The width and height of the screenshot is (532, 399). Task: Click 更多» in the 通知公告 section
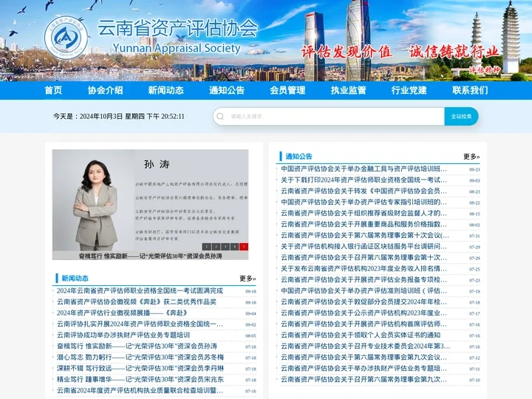[x=471, y=157]
